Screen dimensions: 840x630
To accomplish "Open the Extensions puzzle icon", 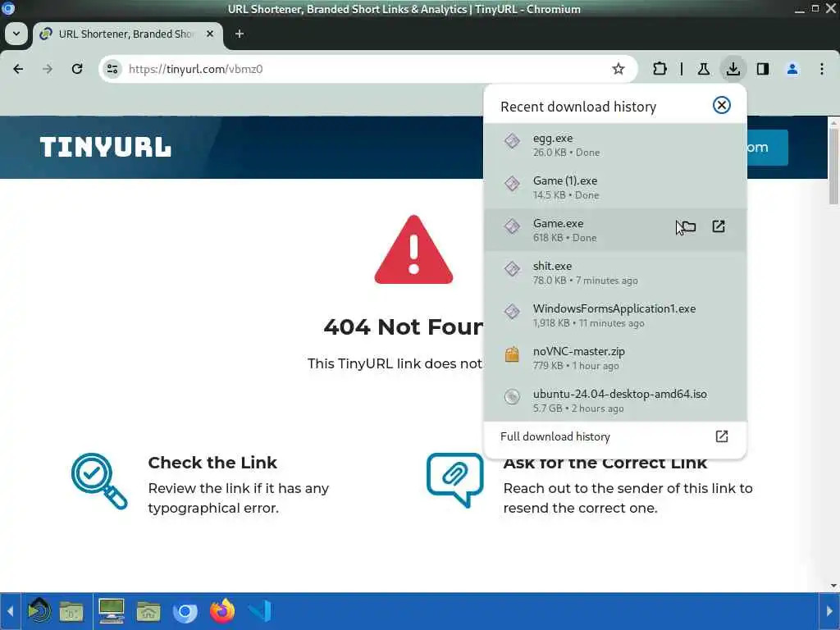I will click(x=660, y=69).
